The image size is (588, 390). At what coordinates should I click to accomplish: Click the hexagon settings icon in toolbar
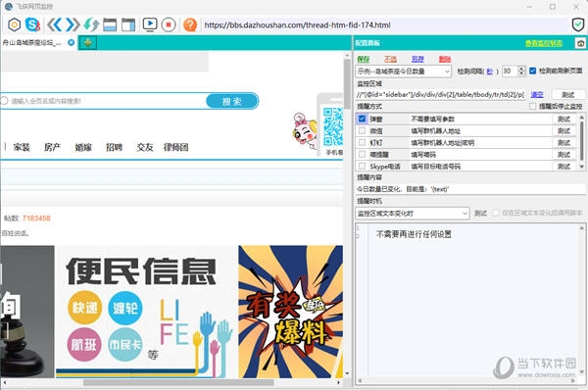point(15,24)
